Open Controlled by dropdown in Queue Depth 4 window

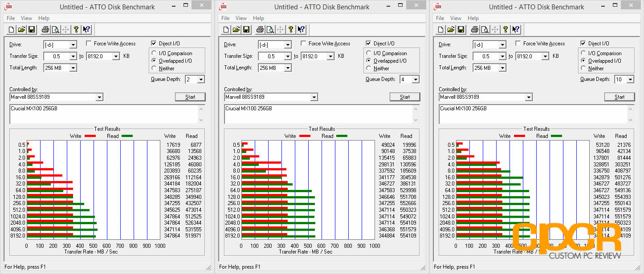point(314,97)
